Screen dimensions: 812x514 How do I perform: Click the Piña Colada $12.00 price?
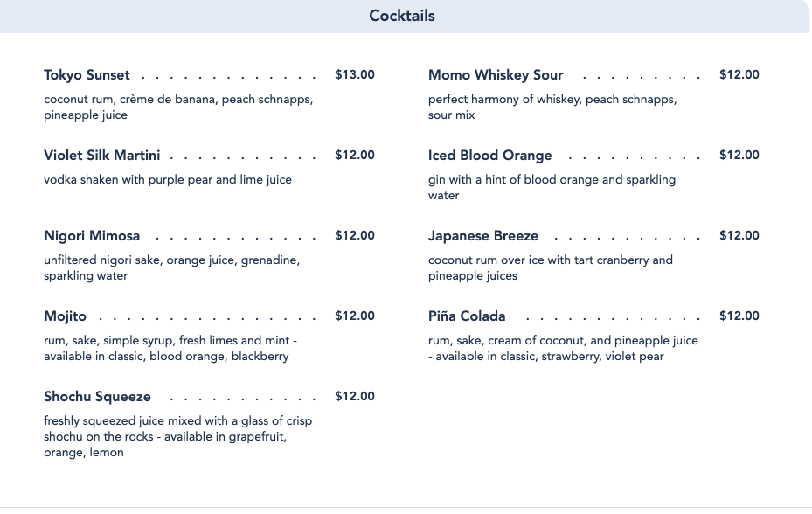click(x=739, y=316)
